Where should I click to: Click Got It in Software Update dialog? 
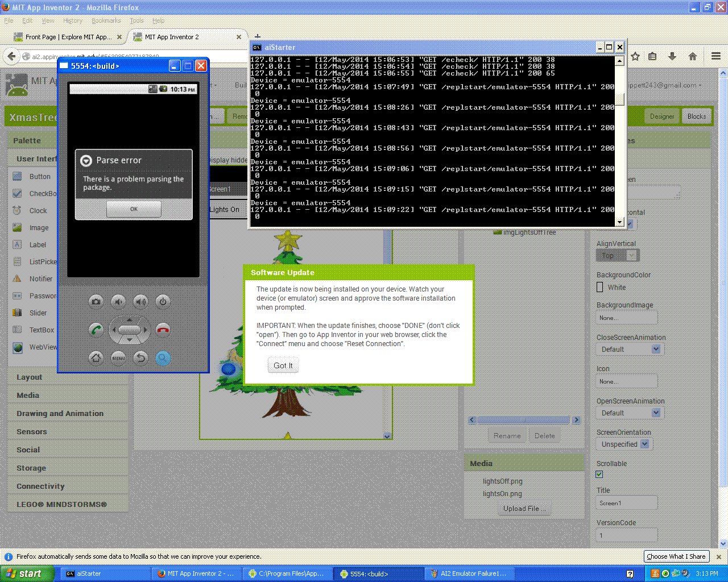283,365
